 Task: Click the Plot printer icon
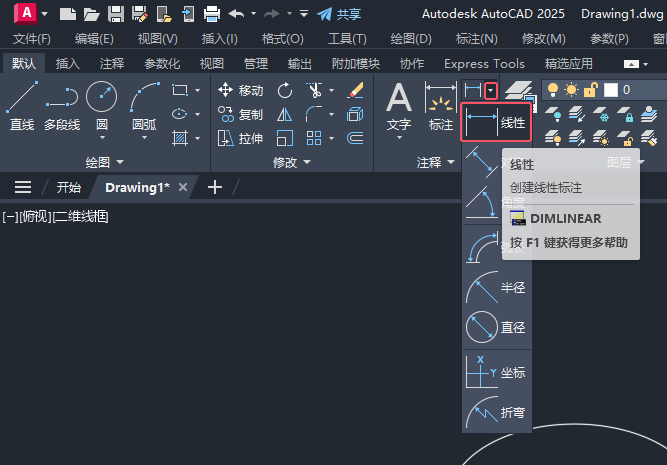coord(211,14)
